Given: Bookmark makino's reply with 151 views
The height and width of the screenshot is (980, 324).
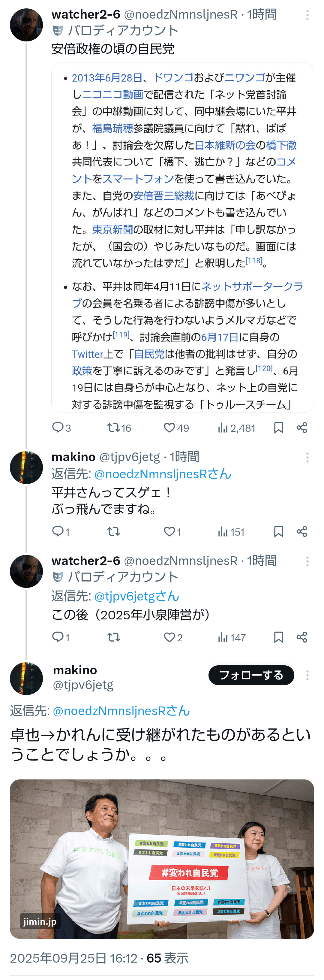Looking at the screenshot, I should tap(278, 532).
